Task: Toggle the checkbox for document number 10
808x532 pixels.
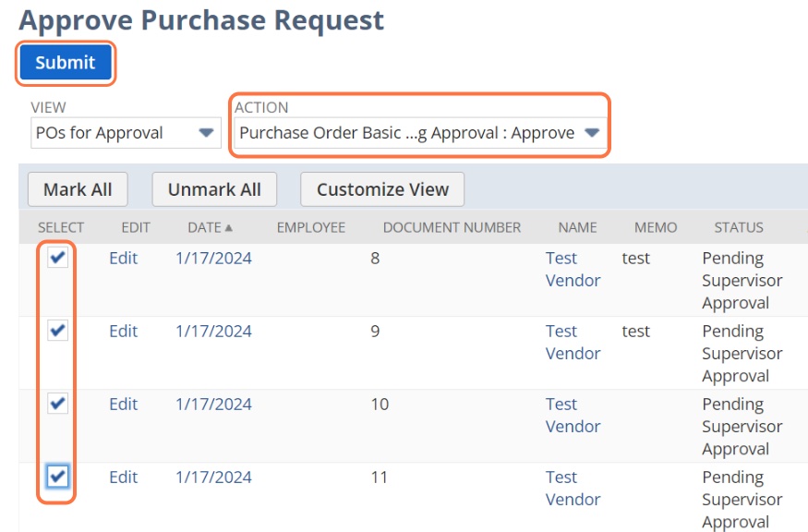Action: point(57,404)
